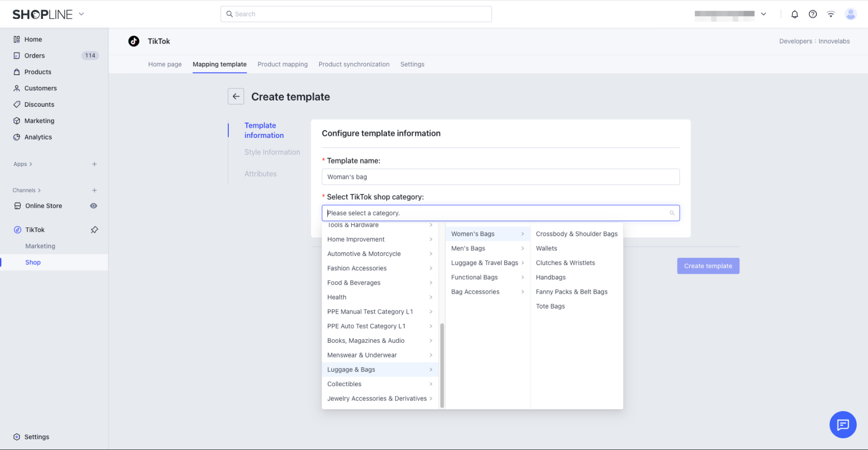Image resolution: width=868 pixels, height=450 pixels.
Task: Open the store account dropdown arrow
Action: [763, 14]
